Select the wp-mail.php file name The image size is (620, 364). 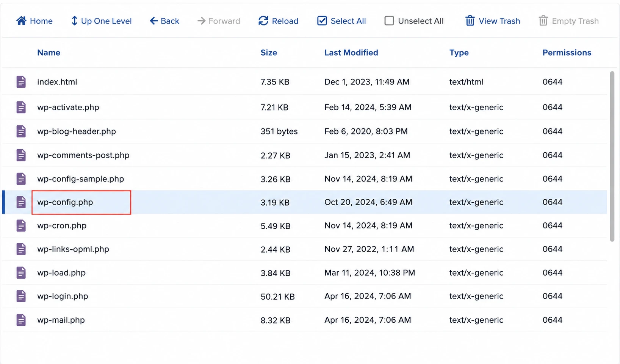coord(61,320)
